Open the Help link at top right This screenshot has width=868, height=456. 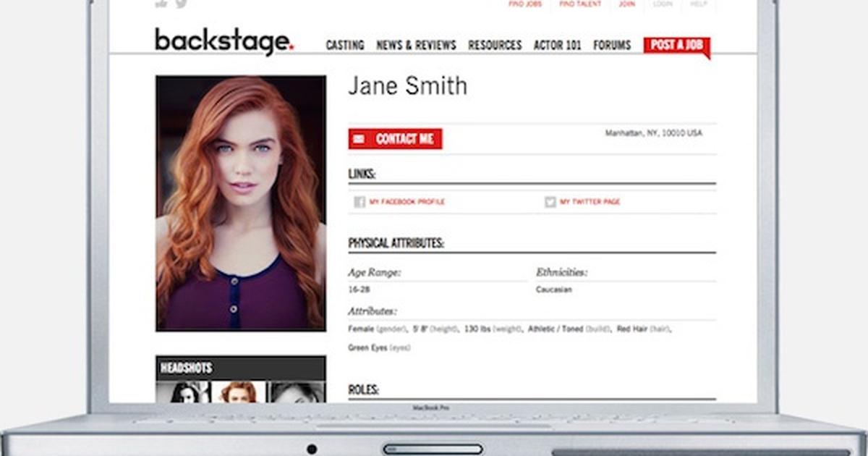coord(697,4)
